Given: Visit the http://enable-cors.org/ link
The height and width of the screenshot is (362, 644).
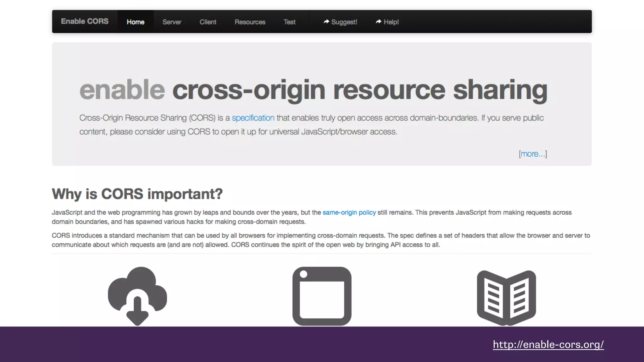Looking at the screenshot, I should coord(548,344).
